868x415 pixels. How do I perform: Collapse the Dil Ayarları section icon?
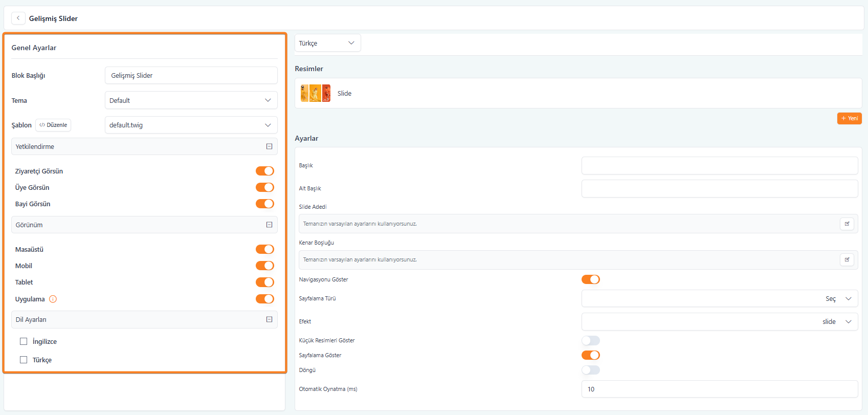click(269, 319)
